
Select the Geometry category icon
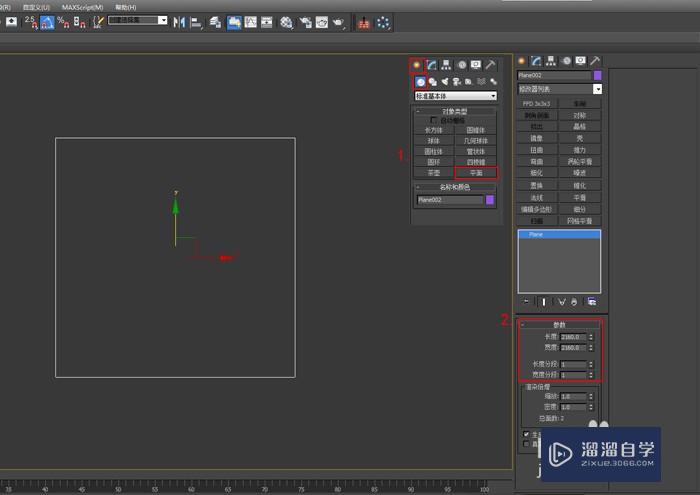click(x=420, y=82)
